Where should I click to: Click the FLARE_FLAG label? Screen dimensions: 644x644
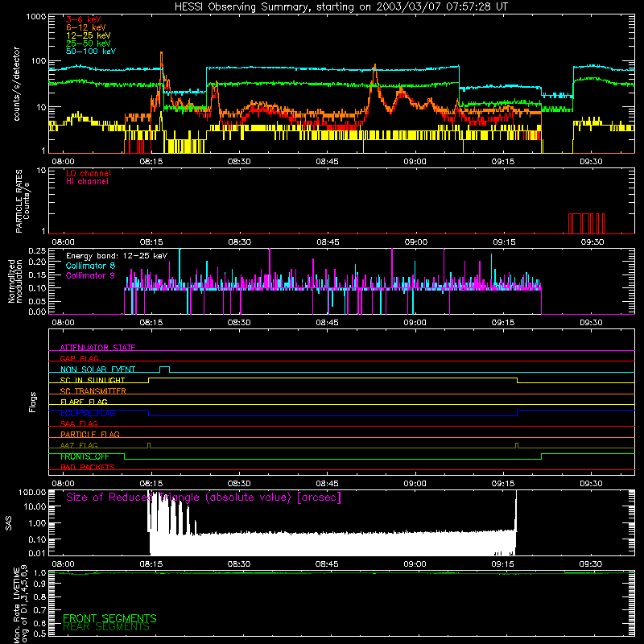click(84, 402)
